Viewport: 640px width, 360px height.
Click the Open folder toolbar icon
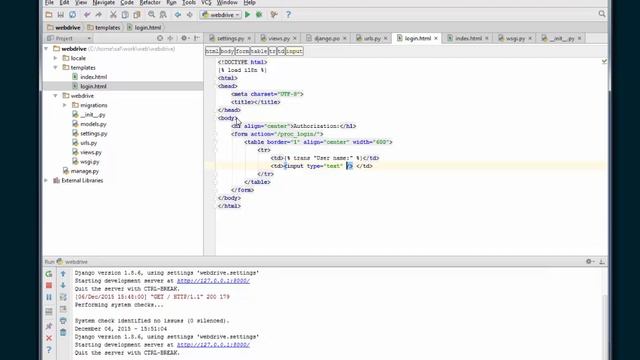49,15
